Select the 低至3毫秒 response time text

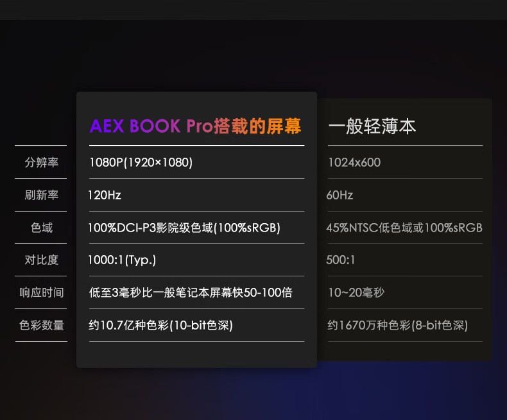click(115, 292)
